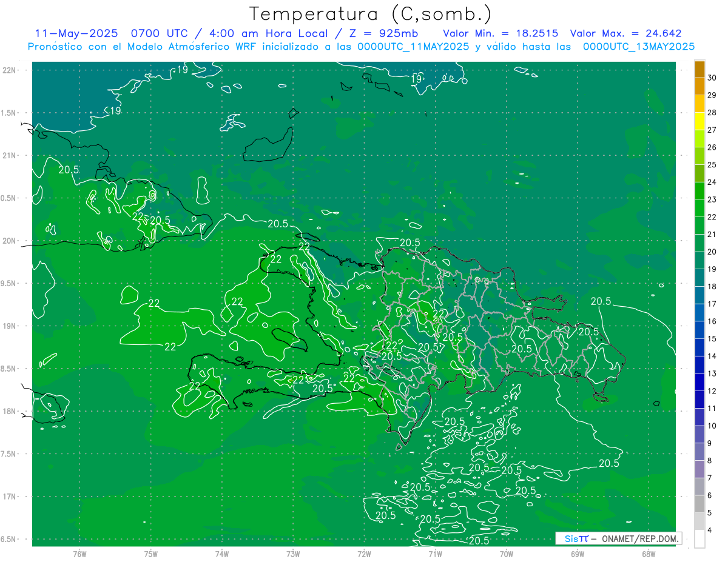This screenshot has height=562, width=728.
Task: Click the '18N' latitude axis label
Action: (x=9, y=412)
